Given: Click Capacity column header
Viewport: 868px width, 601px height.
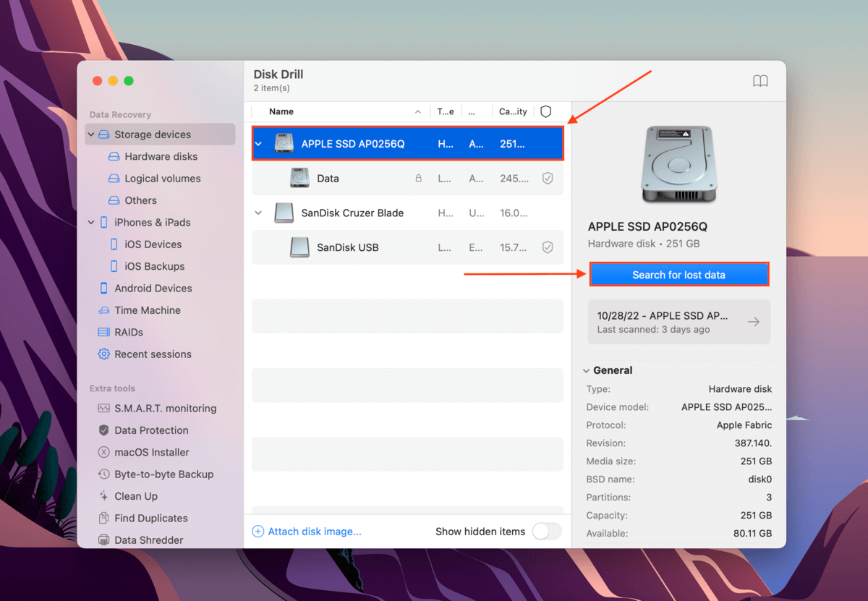Looking at the screenshot, I should [x=514, y=111].
